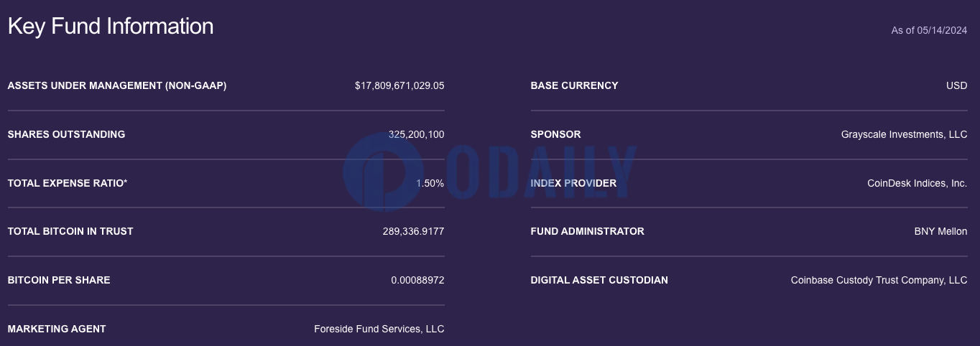Click Coinbase Custody Trust Company, LLC

[x=879, y=280]
